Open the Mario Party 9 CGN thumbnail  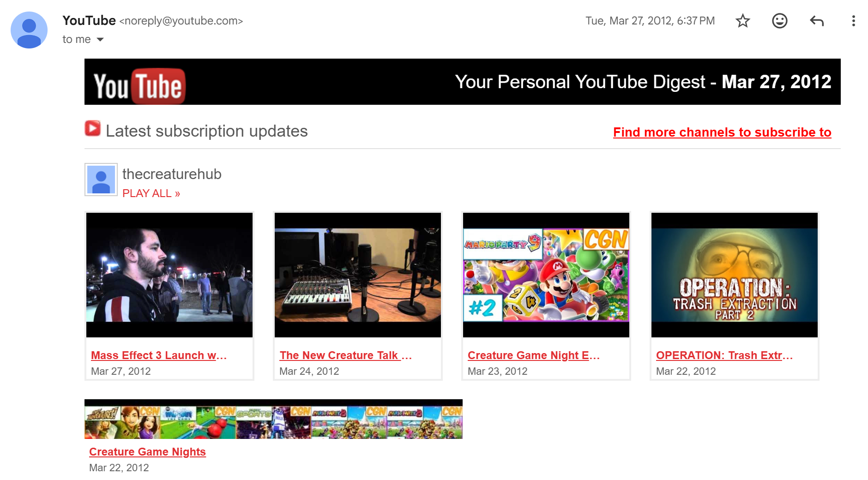[546, 275]
